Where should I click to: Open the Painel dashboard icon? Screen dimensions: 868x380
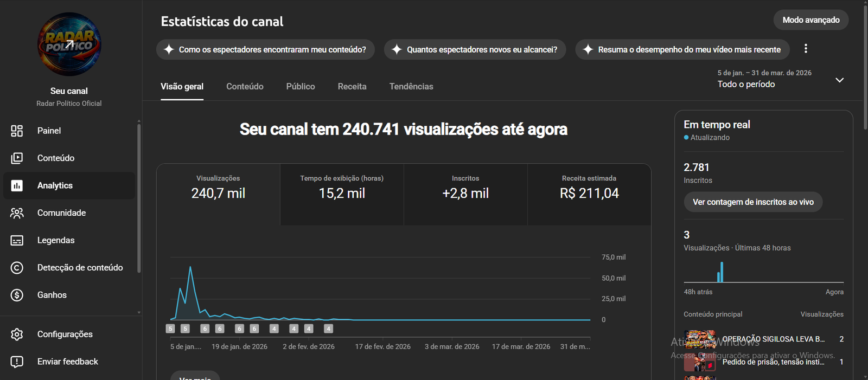[x=17, y=131]
